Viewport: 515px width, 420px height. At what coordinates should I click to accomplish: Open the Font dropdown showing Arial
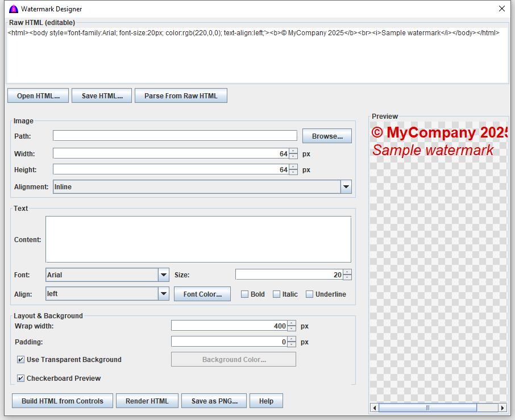click(x=163, y=275)
